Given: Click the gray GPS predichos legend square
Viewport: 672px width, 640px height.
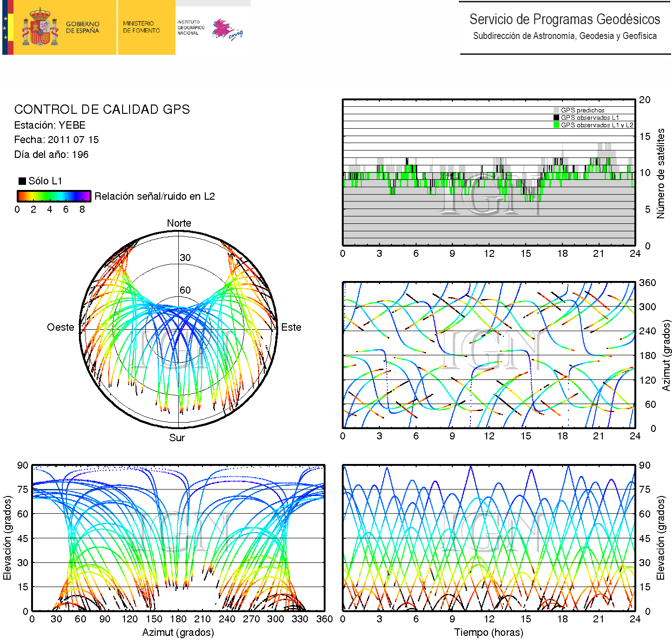Looking at the screenshot, I should click(x=556, y=111).
